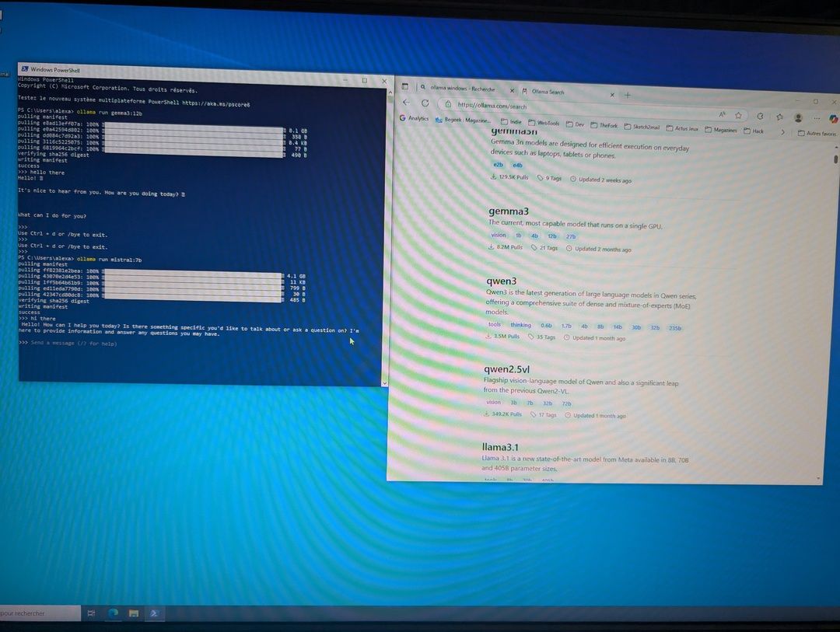This screenshot has width=840, height=632.
Task: Open the Analytics bookmark
Action: coord(414,118)
